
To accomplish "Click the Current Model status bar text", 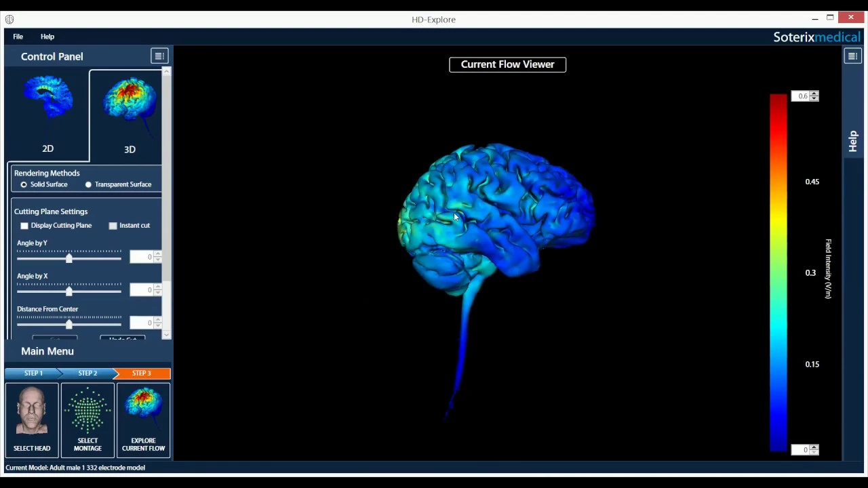I will [75, 468].
